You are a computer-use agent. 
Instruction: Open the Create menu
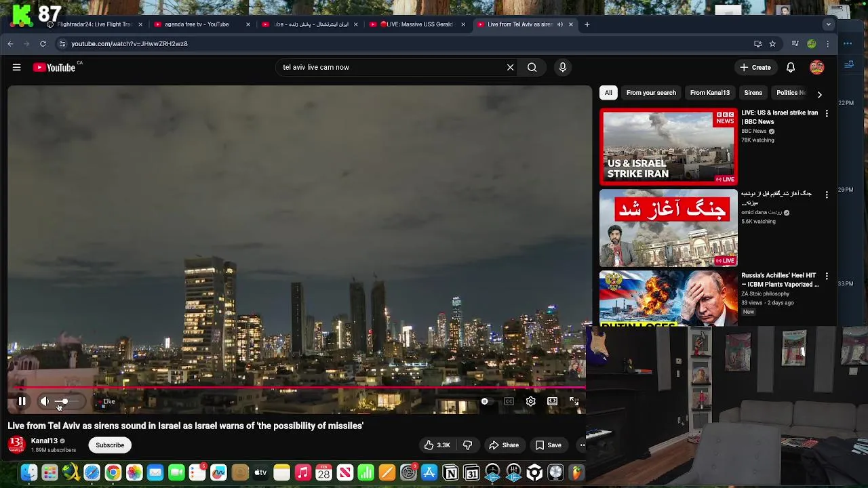click(x=755, y=67)
